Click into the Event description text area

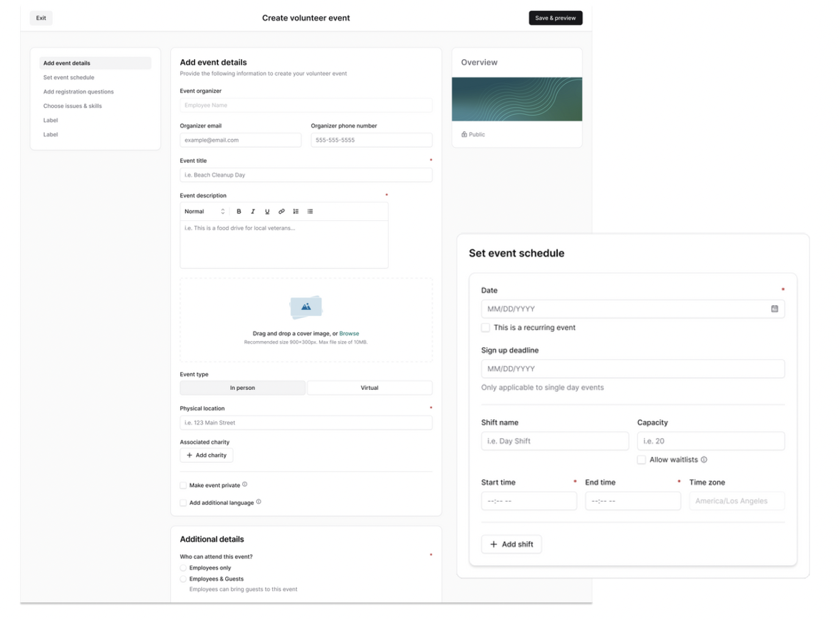(x=284, y=244)
